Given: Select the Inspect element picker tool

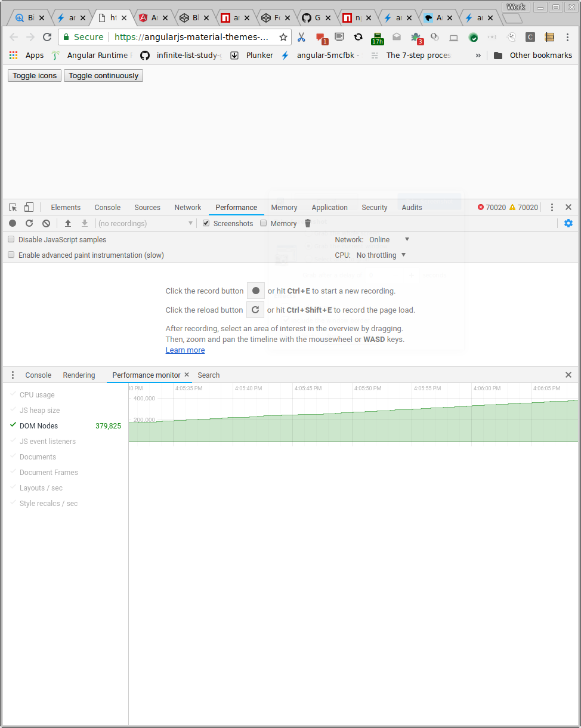Looking at the screenshot, I should [x=12, y=207].
